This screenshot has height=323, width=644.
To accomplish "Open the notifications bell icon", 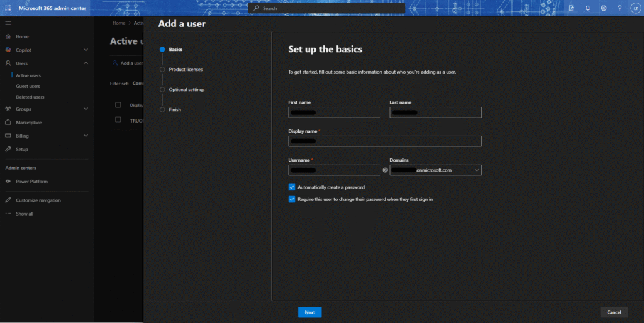I will (x=587, y=8).
